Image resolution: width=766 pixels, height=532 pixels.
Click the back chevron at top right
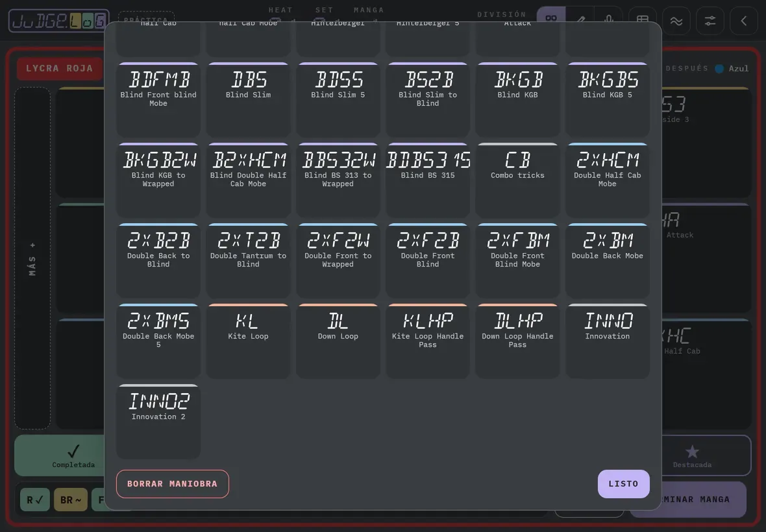[x=743, y=21]
